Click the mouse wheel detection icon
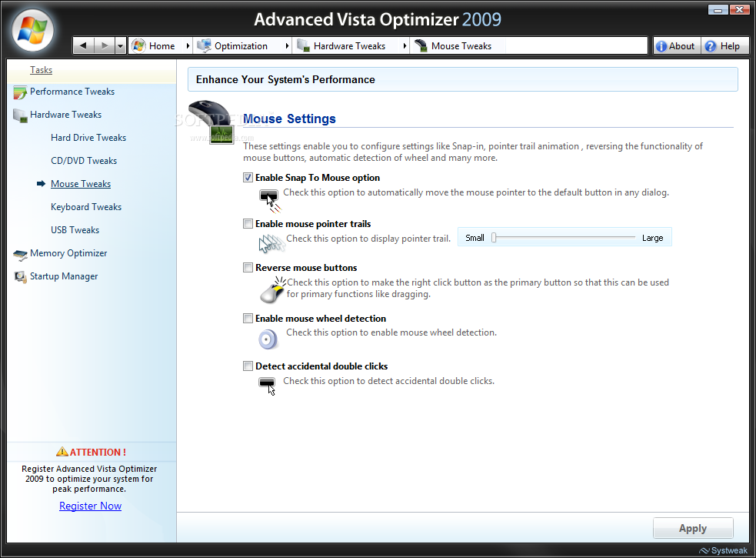The height and width of the screenshot is (558, 756). [268, 339]
